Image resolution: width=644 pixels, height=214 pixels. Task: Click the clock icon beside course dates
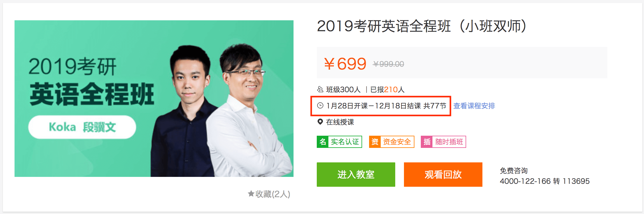click(x=320, y=106)
